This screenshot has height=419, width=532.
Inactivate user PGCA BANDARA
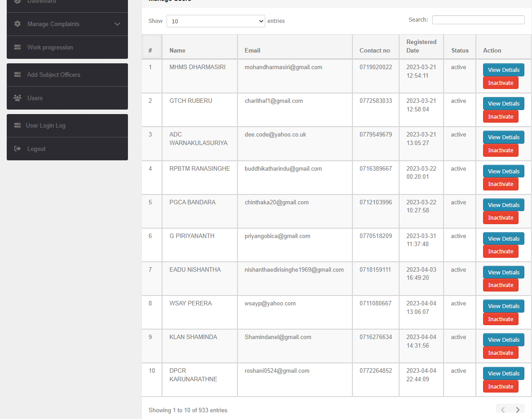pyautogui.click(x=501, y=217)
